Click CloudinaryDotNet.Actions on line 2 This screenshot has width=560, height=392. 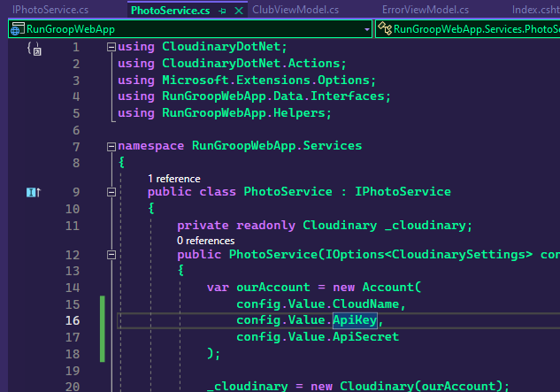250,63
